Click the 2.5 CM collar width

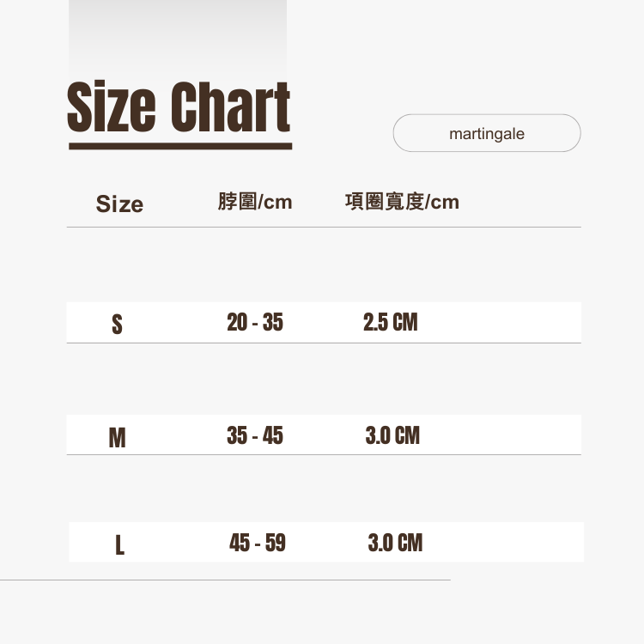click(x=391, y=323)
